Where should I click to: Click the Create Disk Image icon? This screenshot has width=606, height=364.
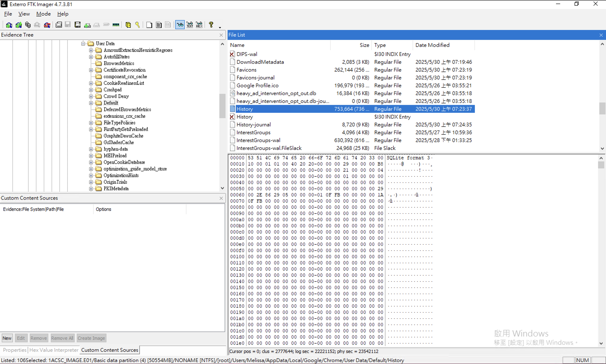pyautogui.click(x=59, y=25)
